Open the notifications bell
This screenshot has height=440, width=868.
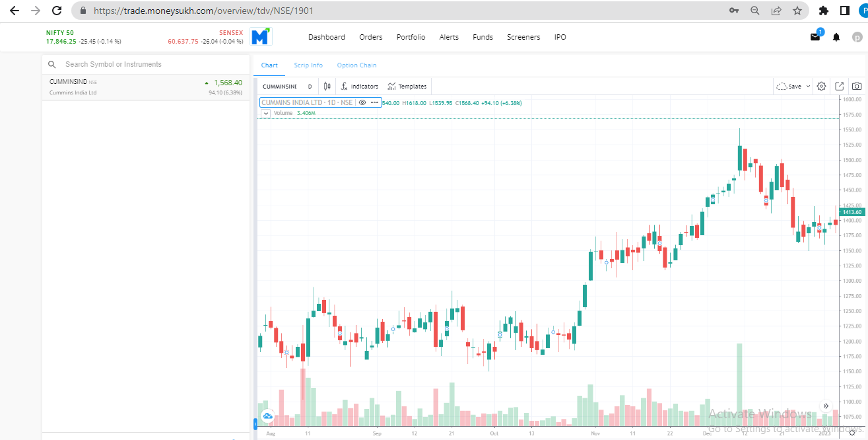[x=836, y=38]
